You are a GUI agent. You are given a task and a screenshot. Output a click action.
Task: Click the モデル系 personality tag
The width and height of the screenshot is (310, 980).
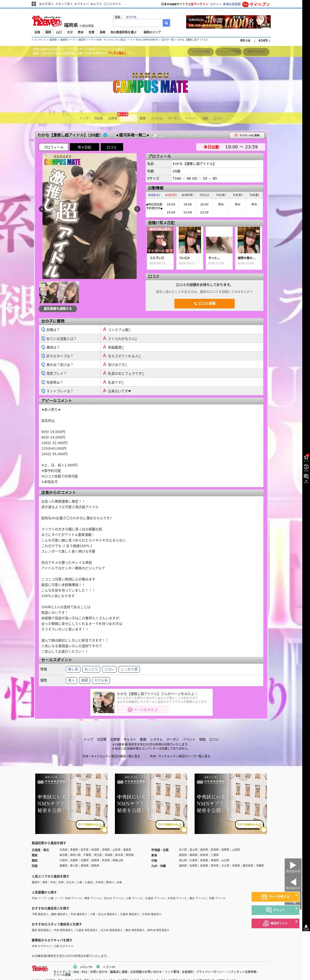pos(101,680)
